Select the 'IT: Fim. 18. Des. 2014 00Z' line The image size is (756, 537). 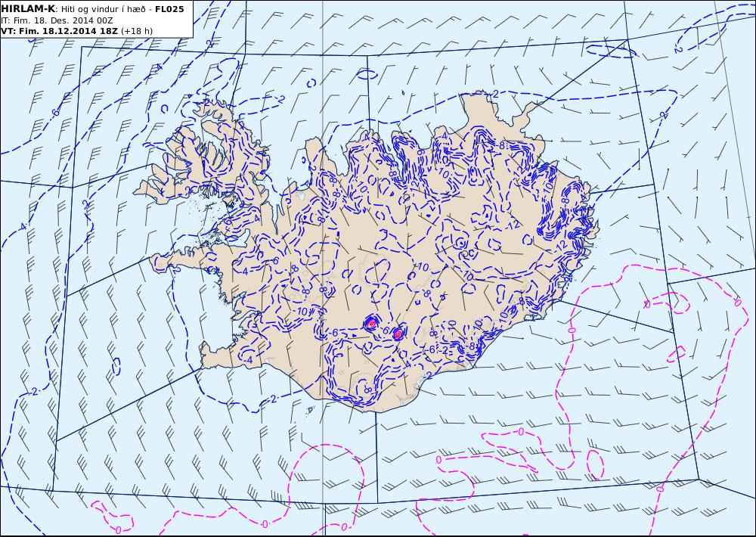58,20
